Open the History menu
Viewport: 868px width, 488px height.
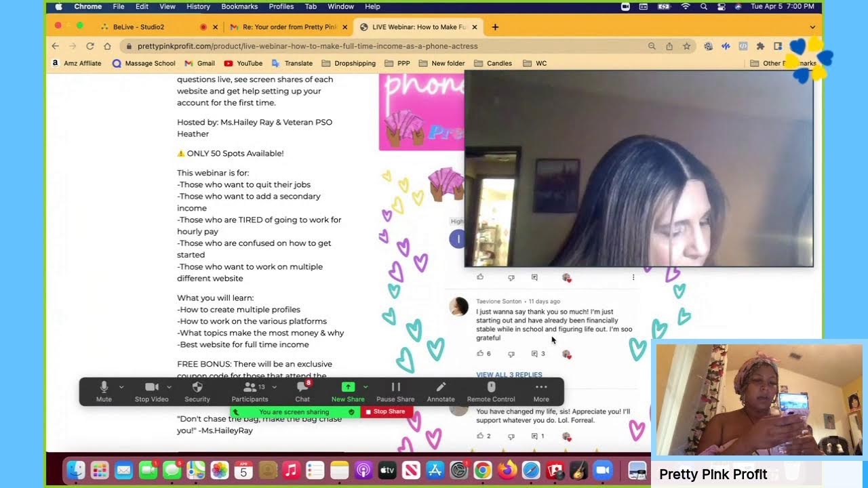198,6
